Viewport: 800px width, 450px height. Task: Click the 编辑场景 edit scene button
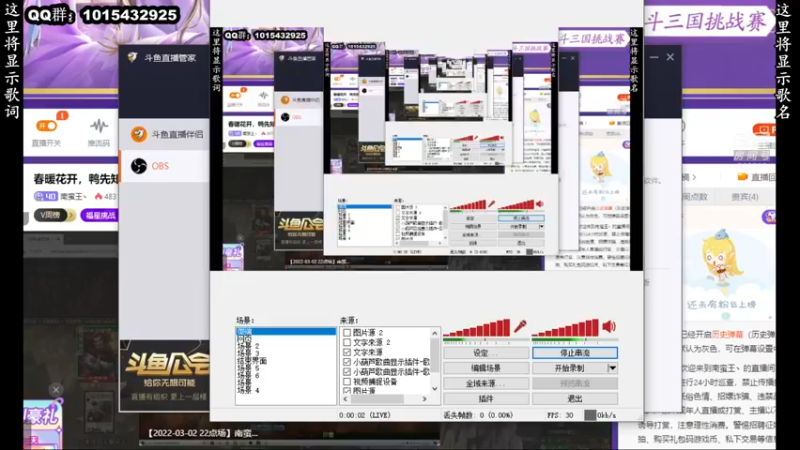[x=486, y=368]
